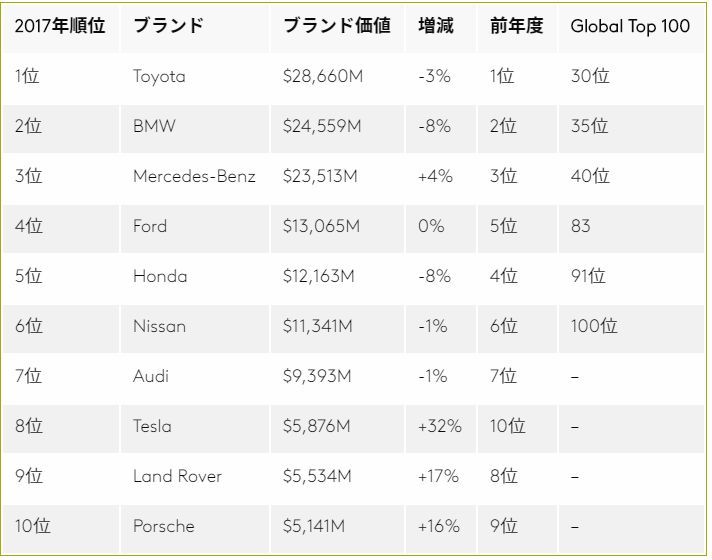
Task: Select the 前年度 column header
Action: 517,27
